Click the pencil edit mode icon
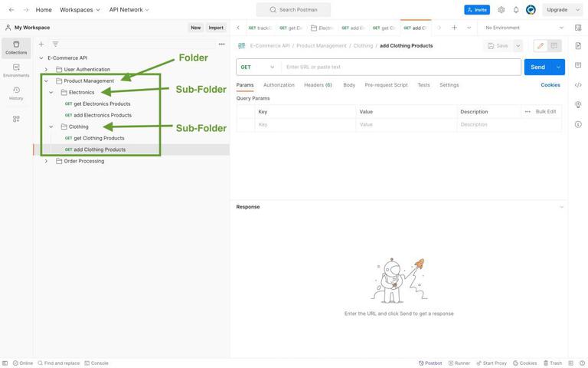Image resolution: width=588 pixels, height=368 pixels. coord(541,46)
